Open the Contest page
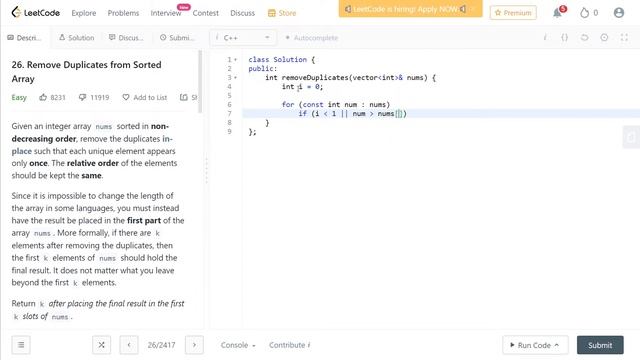The image size is (640, 360). coord(205,13)
